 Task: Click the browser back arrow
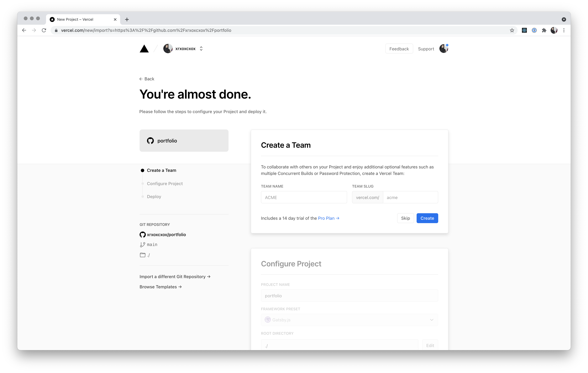click(24, 30)
